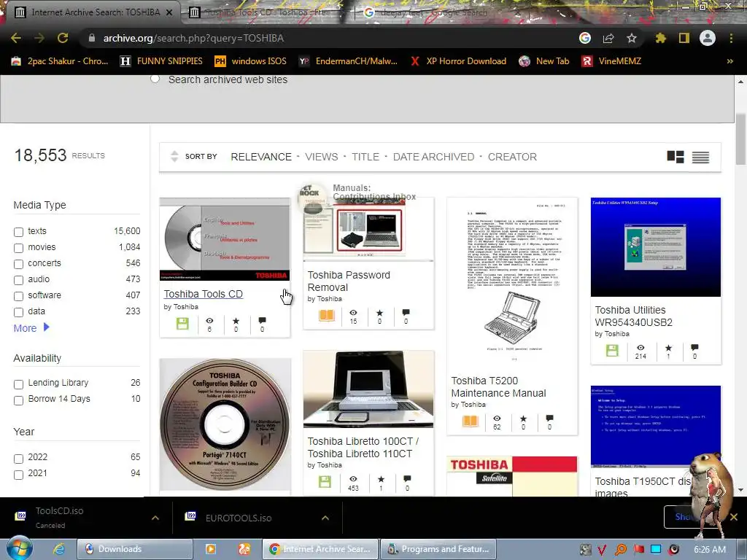The image size is (747, 560).
Task: Toggle the sort direction arrows
Action: tap(174, 156)
